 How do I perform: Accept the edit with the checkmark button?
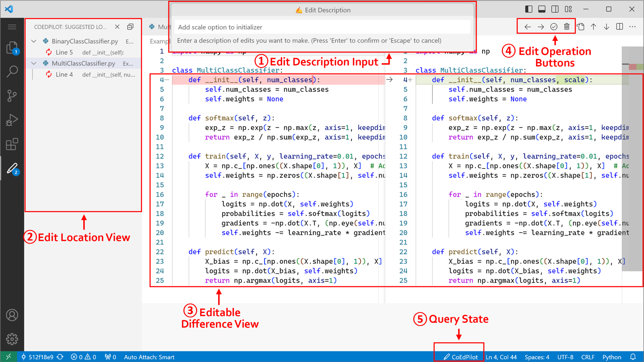[x=554, y=27]
